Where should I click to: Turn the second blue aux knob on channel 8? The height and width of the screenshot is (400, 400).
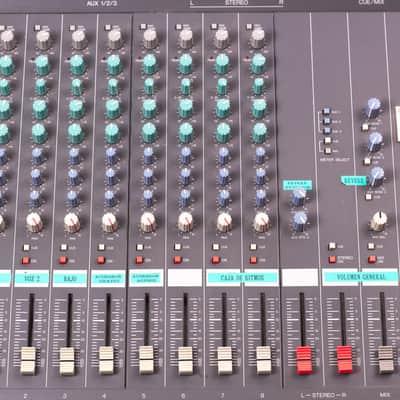click(261, 176)
